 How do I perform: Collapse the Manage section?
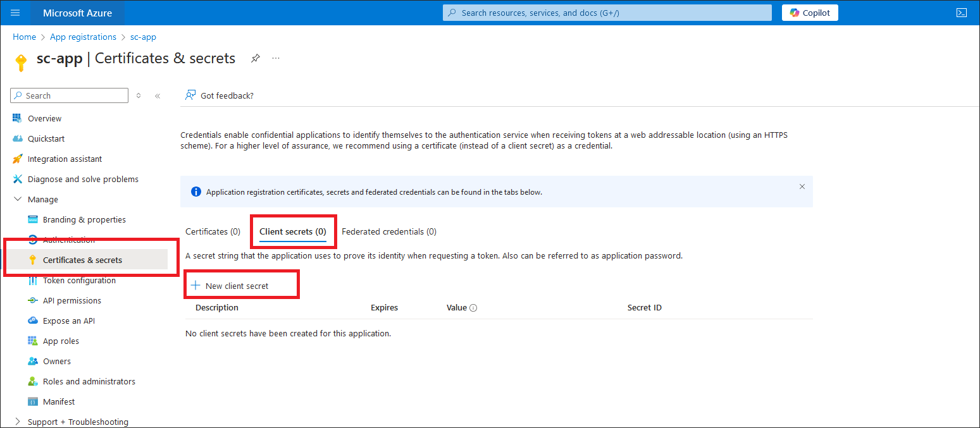point(18,199)
